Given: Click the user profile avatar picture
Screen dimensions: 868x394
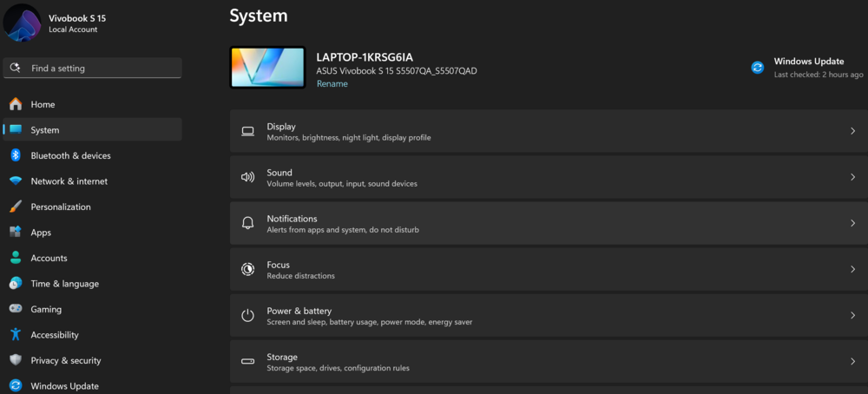Looking at the screenshot, I should pos(23,23).
